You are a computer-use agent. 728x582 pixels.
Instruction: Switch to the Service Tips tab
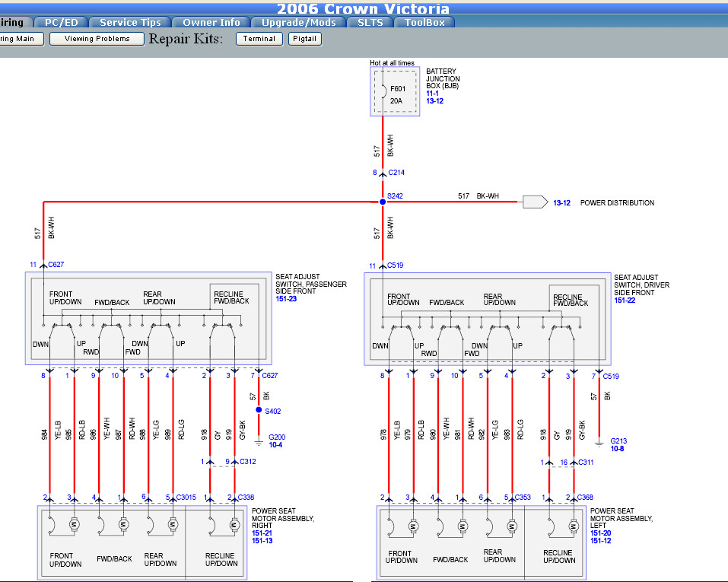coord(130,22)
